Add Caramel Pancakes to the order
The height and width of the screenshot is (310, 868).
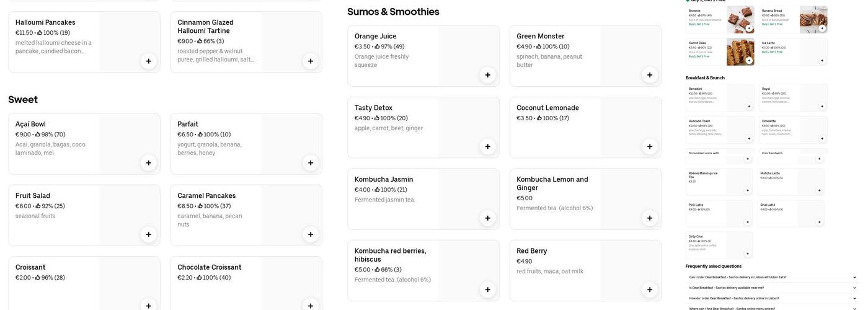point(311,234)
